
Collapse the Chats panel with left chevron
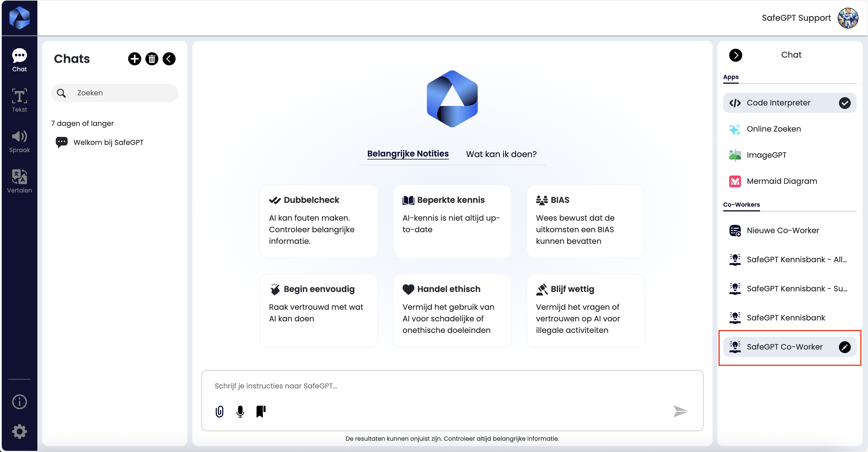[x=169, y=59]
